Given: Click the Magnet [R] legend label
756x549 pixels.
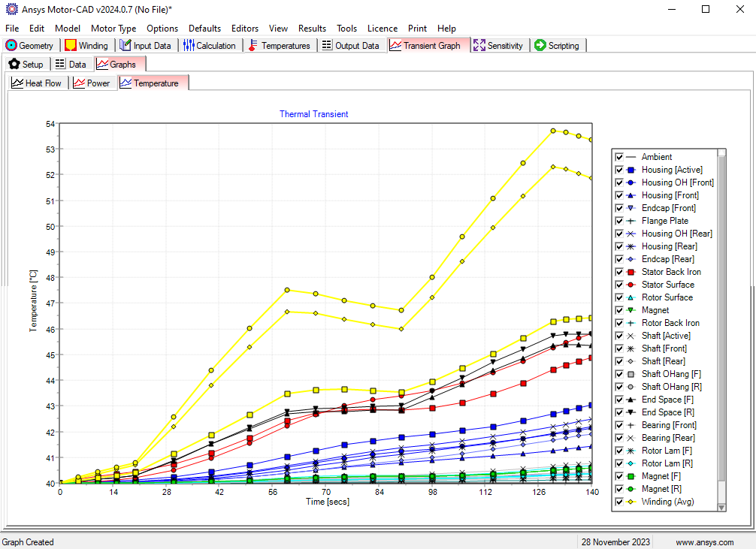Looking at the screenshot, I should [661, 489].
